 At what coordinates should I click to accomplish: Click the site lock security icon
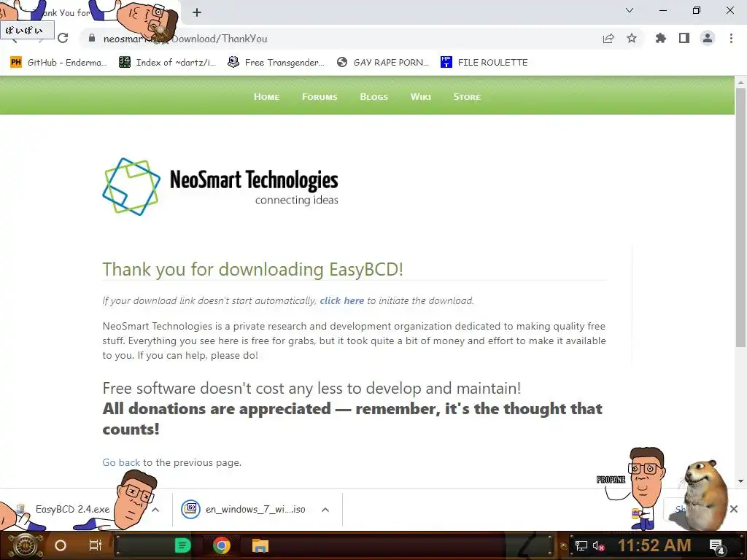92,38
